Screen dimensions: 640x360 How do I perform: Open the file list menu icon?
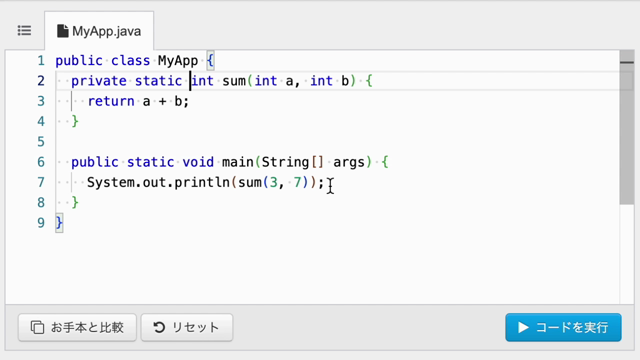pyautogui.click(x=24, y=31)
